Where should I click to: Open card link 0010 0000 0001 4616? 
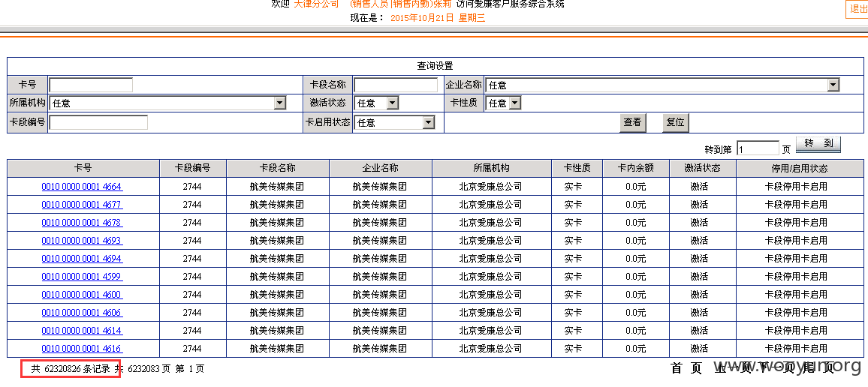pyautogui.click(x=82, y=348)
